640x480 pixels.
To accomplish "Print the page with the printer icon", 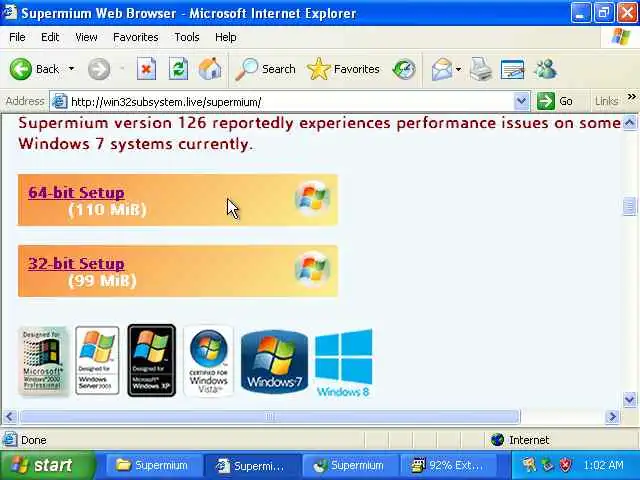I will coord(481,69).
